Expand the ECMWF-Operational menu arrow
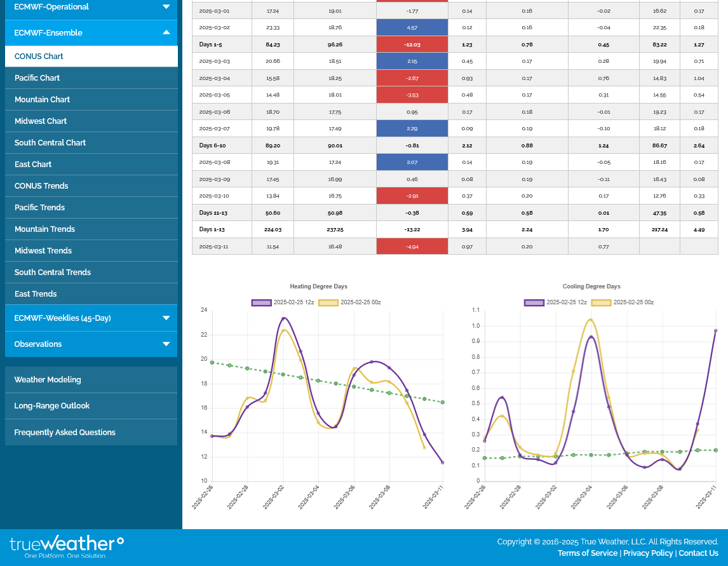728x566 pixels. tap(166, 7)
